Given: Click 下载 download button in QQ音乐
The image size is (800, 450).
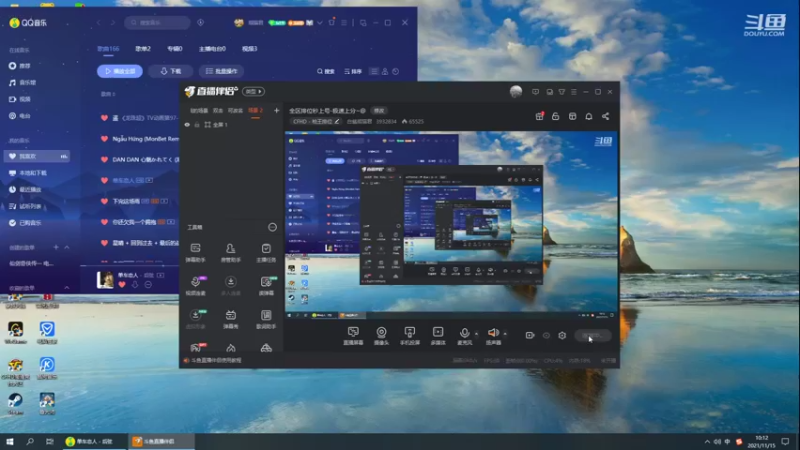Looking at the screenshot, I should (171, 71).
